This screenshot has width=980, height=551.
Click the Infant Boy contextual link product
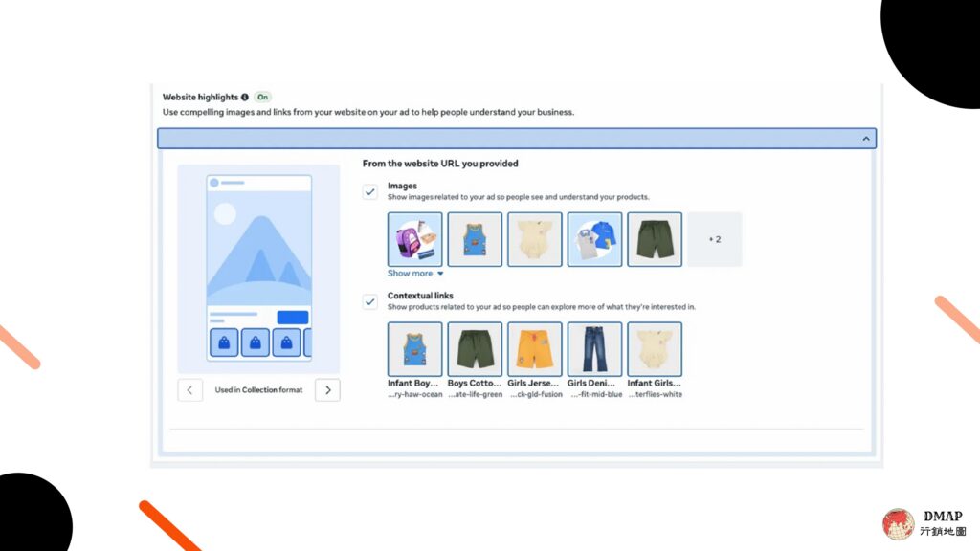tap(415, 361)
